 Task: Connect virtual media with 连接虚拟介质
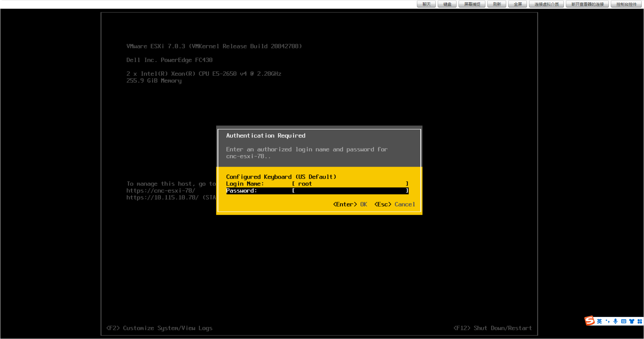546,4
